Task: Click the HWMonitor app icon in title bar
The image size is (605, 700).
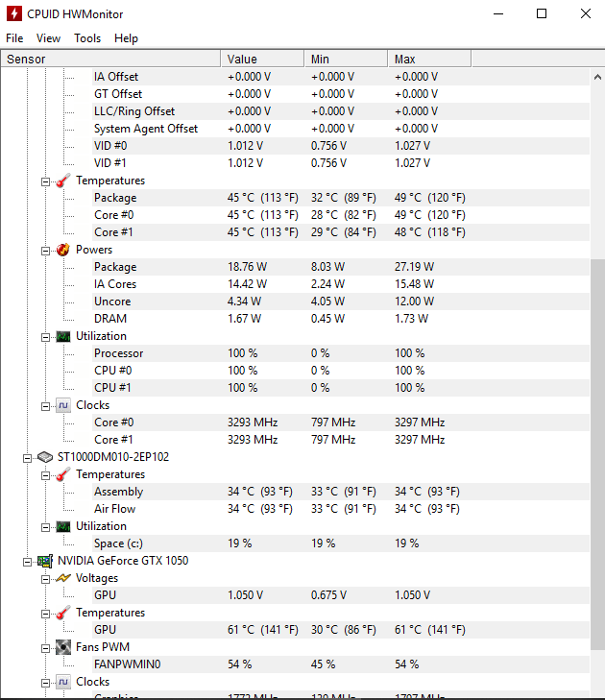Action: (x=14, y=14)
